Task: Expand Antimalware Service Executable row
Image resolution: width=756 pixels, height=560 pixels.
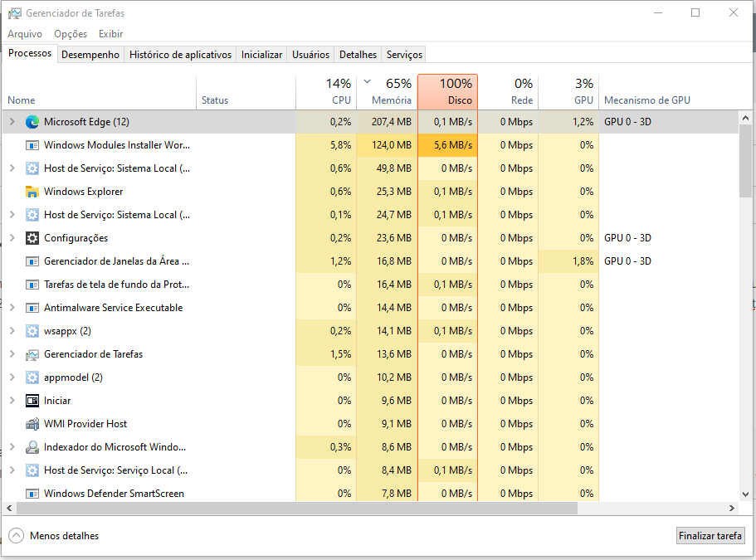Action: pos(12,308)
